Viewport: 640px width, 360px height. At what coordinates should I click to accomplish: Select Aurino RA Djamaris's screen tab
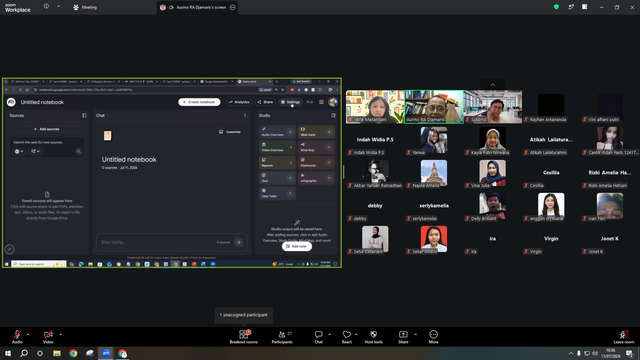point(197,7)
